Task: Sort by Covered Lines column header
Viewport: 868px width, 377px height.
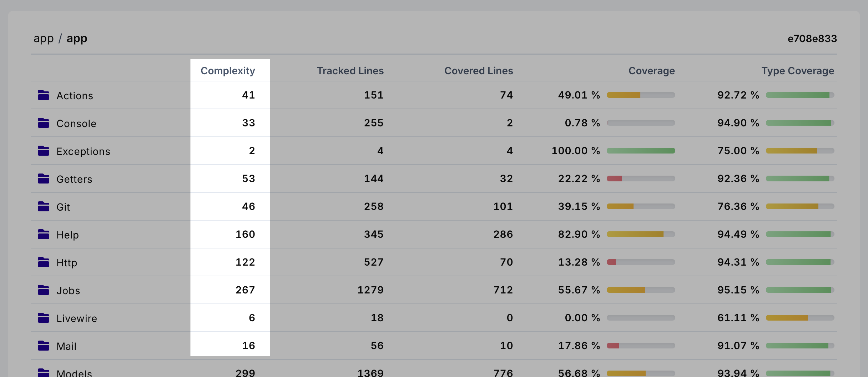Action: point(478,71)
